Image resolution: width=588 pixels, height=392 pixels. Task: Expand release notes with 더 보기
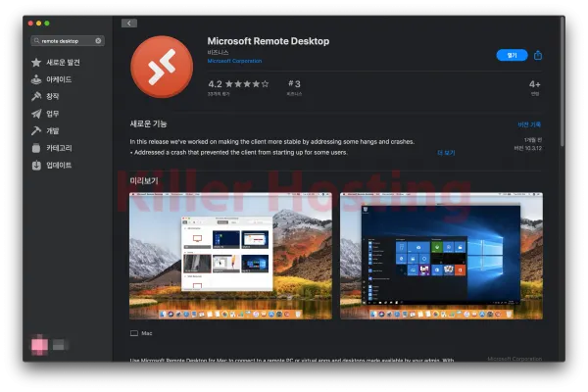446,153
